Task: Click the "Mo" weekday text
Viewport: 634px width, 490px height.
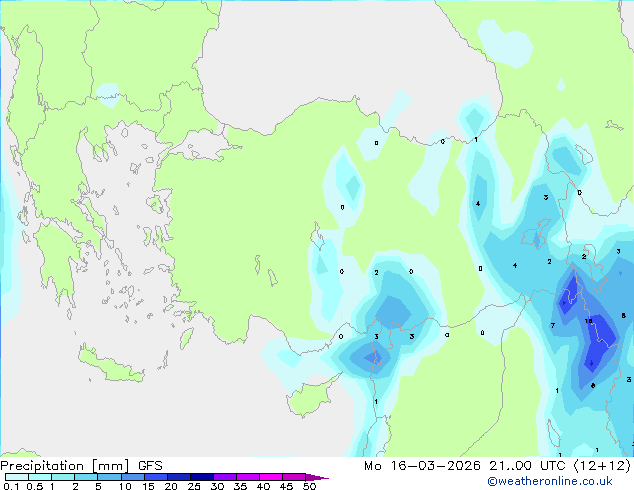Action: click(373, 466)
